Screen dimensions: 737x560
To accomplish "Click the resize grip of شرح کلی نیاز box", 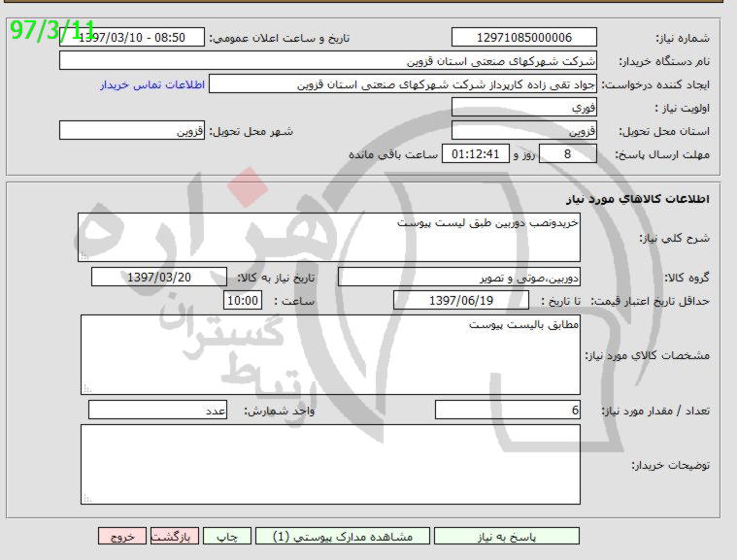I will (84, 256).
